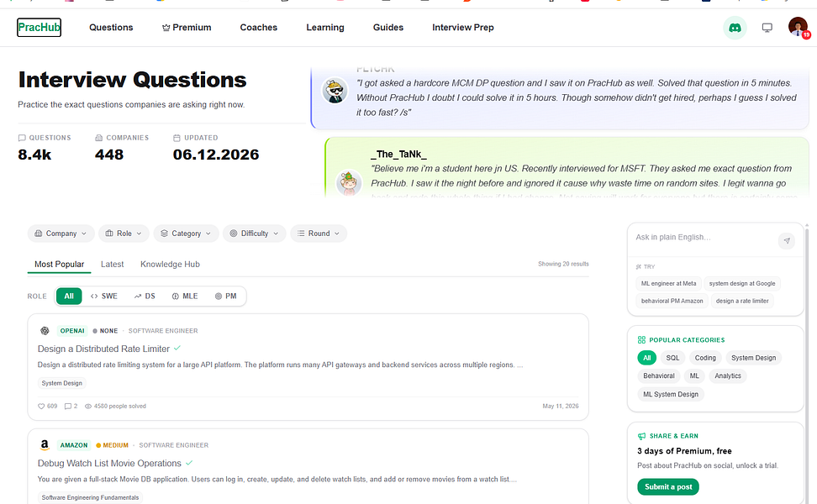Focus the Ask in plain English field

pyautogui.click(x=704, y=238)
